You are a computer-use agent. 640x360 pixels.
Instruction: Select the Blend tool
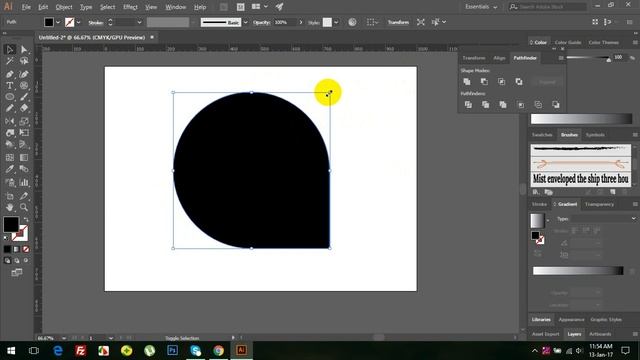point(24,169)
